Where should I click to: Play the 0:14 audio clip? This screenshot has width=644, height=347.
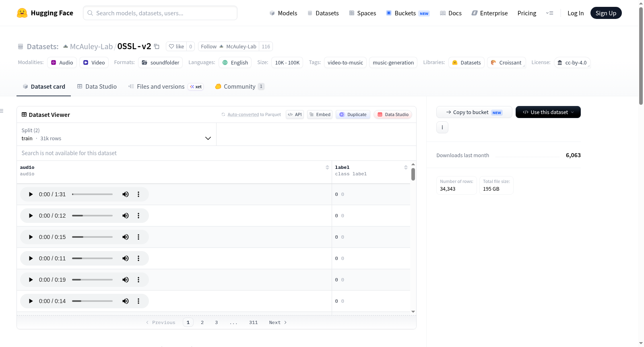31,301
